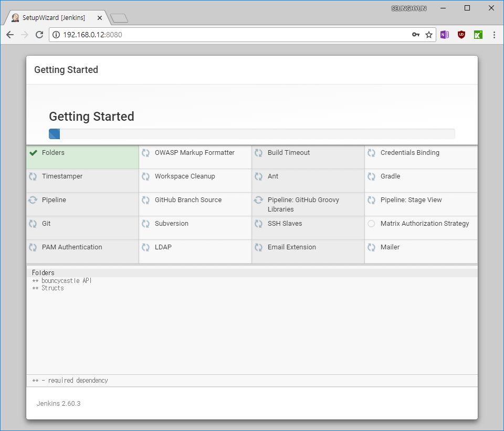Reload the Jenkins page
This screenshot has width=504, height=431.
pyautogui.click(x=39, y=35)
